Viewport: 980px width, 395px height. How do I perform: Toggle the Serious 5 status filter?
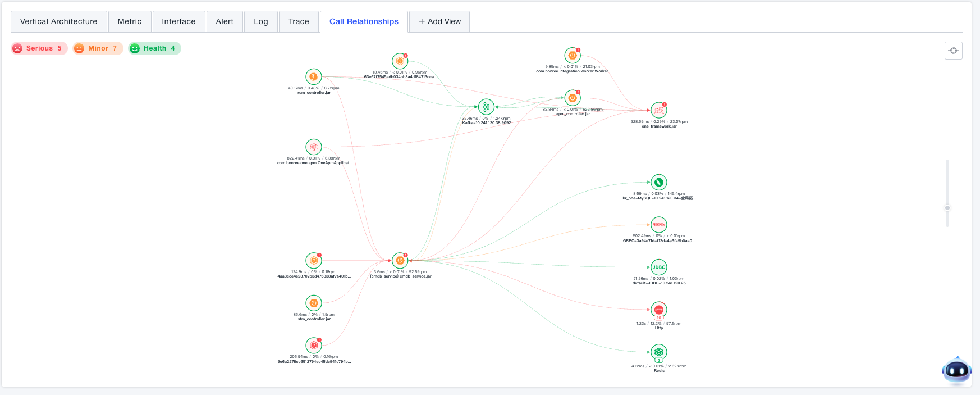(39, 48)
